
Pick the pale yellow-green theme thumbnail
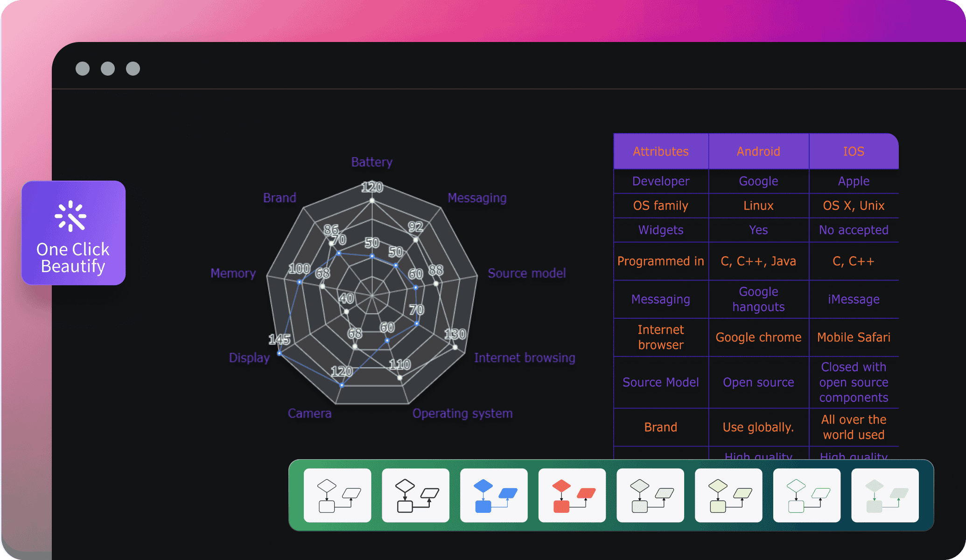coord(728,495)
